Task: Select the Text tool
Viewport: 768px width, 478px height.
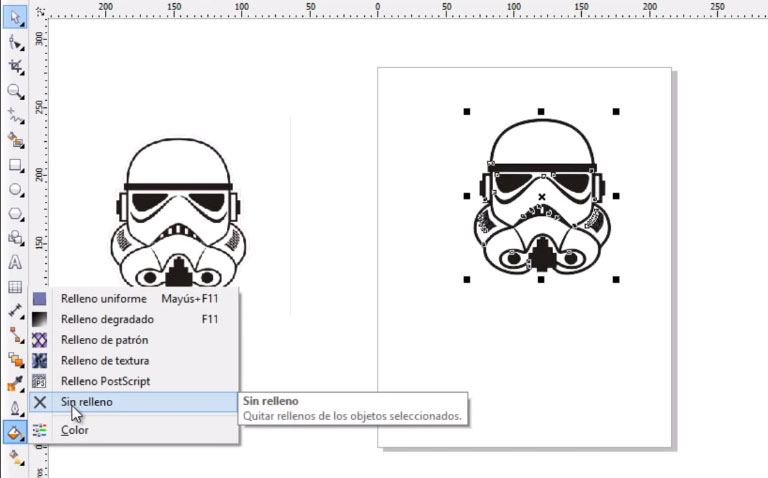Action: coord(15,263)
